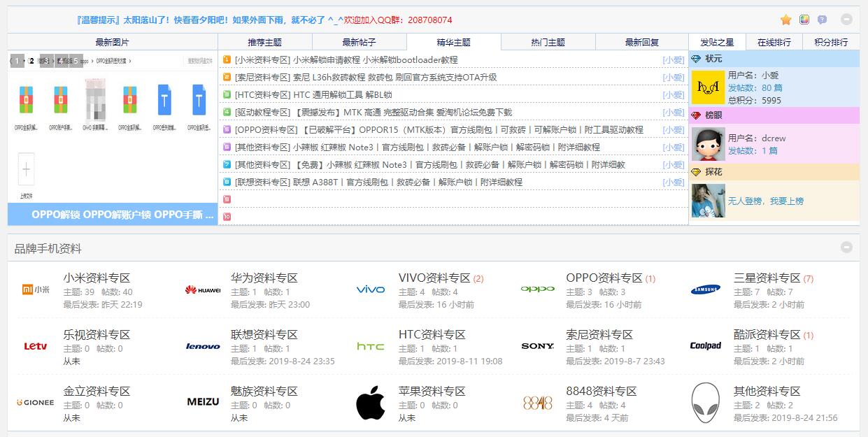This screenshot has height=437, width=868.
Task: Click the 最新图片 panel header
Action: [x=113, y=42]
